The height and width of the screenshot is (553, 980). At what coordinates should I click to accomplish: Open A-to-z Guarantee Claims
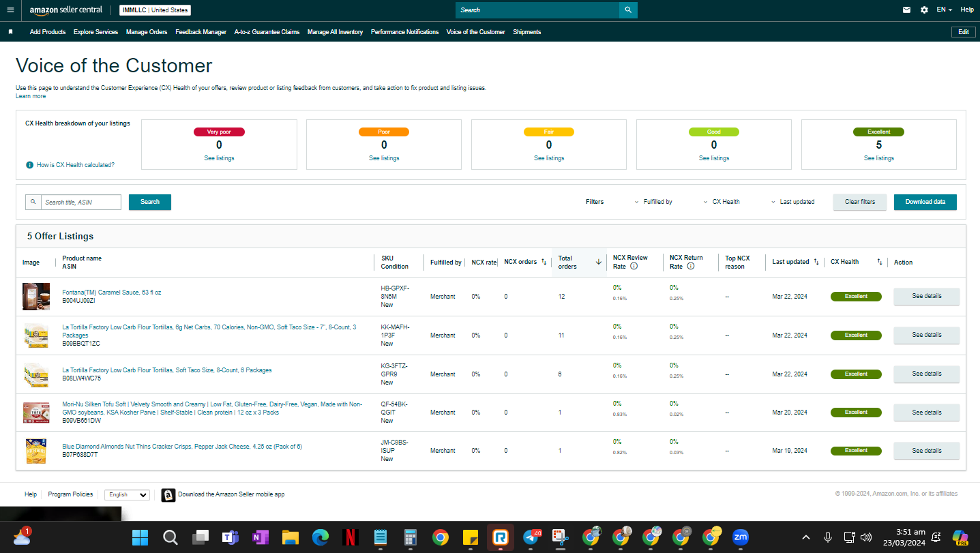coord(267,32)
